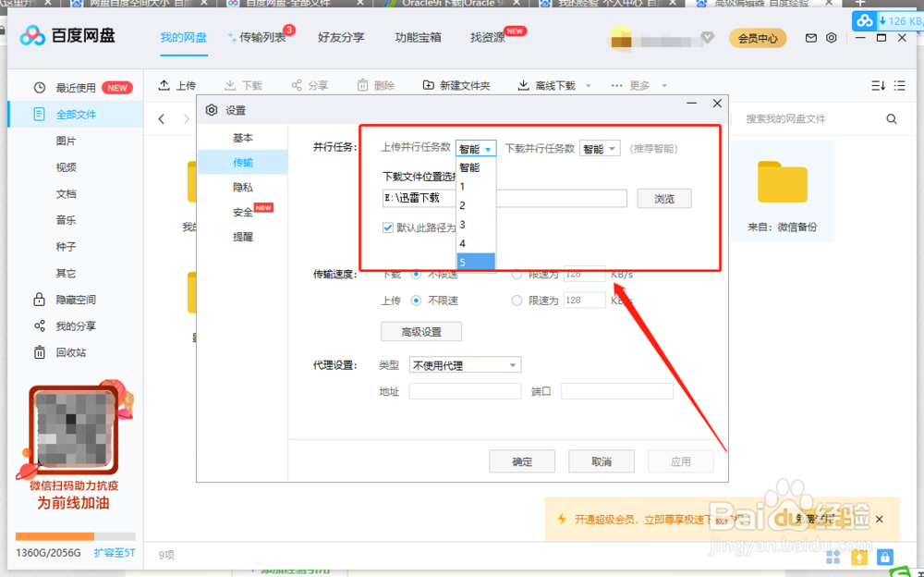Click the blue lock icon at bottom right
The width and height of the screenshot is (924, 577).
coord(884,557)
